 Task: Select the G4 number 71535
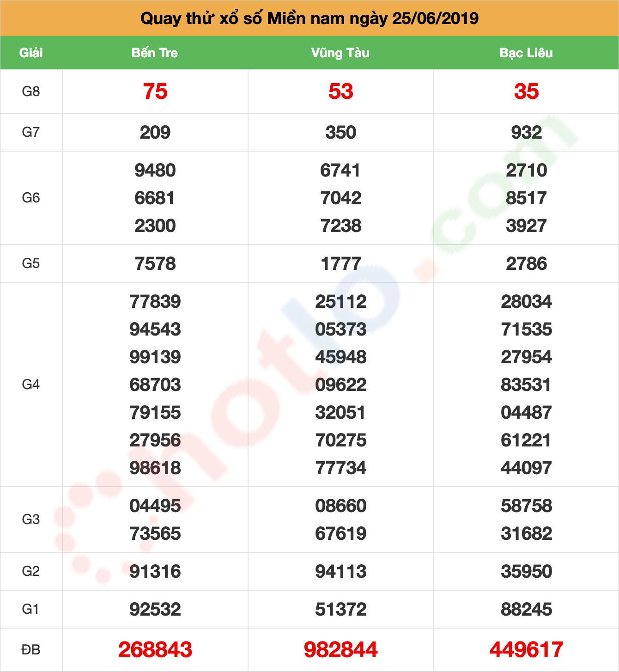[527, 330]
